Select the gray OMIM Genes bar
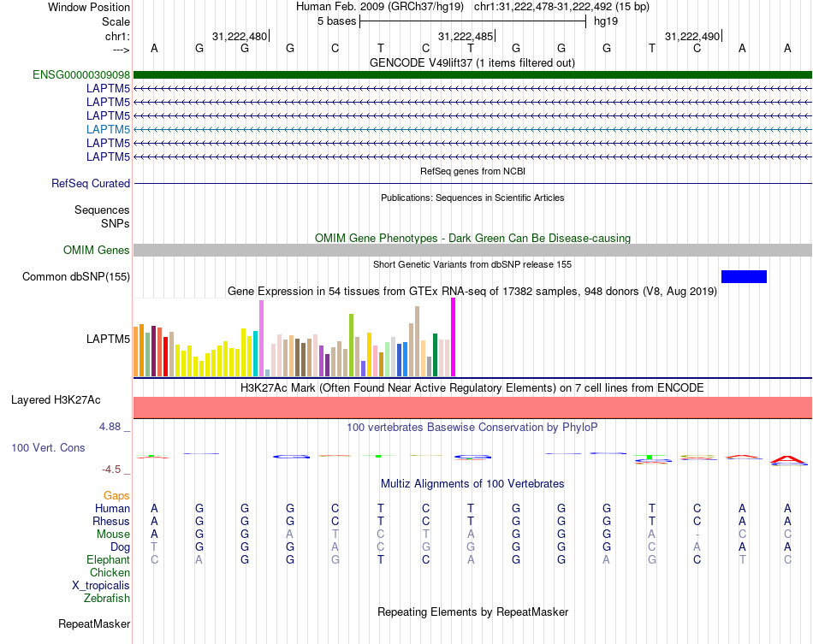The image size is (813, 644). coord(472,251)
